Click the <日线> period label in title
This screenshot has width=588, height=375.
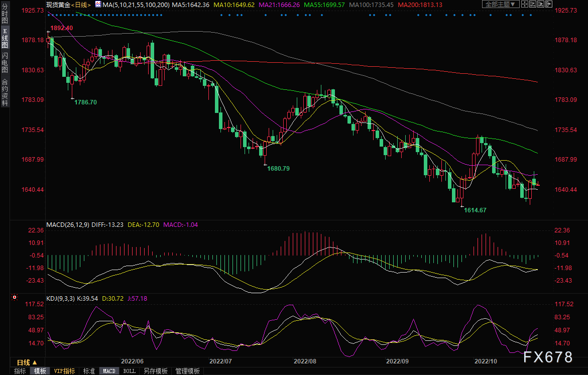click(81, 5)
